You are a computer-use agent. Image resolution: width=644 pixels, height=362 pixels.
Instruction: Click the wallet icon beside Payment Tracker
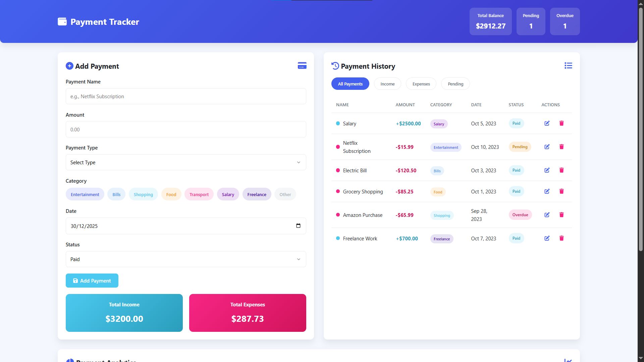coord(62,22)
